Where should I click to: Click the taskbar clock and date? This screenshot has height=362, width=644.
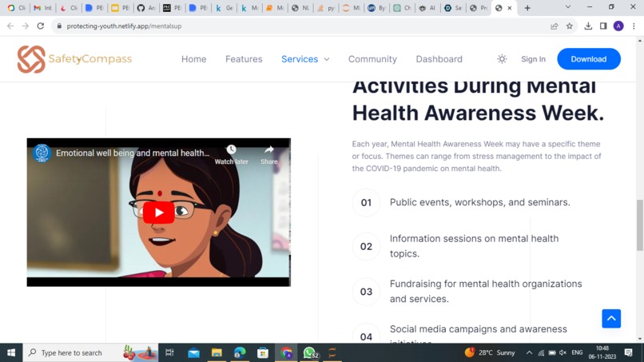click(x=602, y=352)
